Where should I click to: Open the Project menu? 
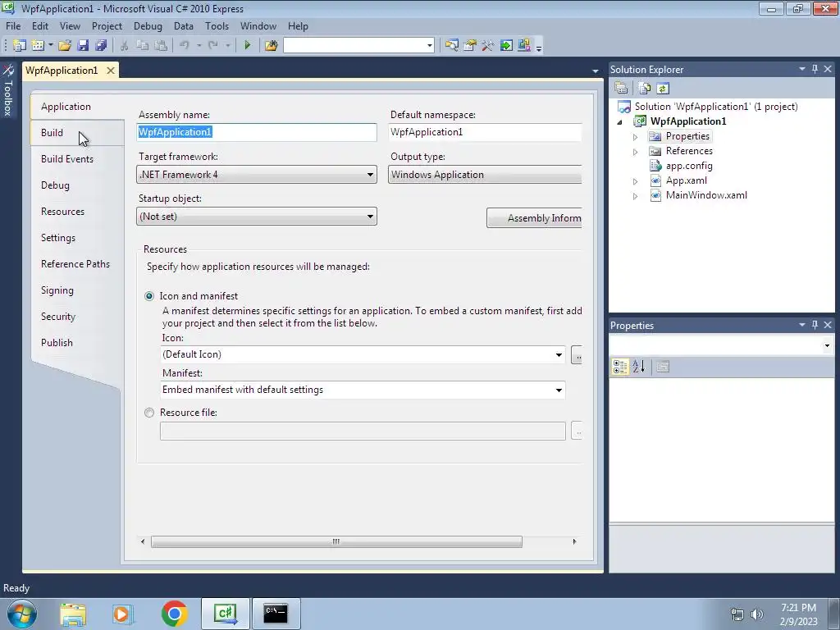click(107, 26)
